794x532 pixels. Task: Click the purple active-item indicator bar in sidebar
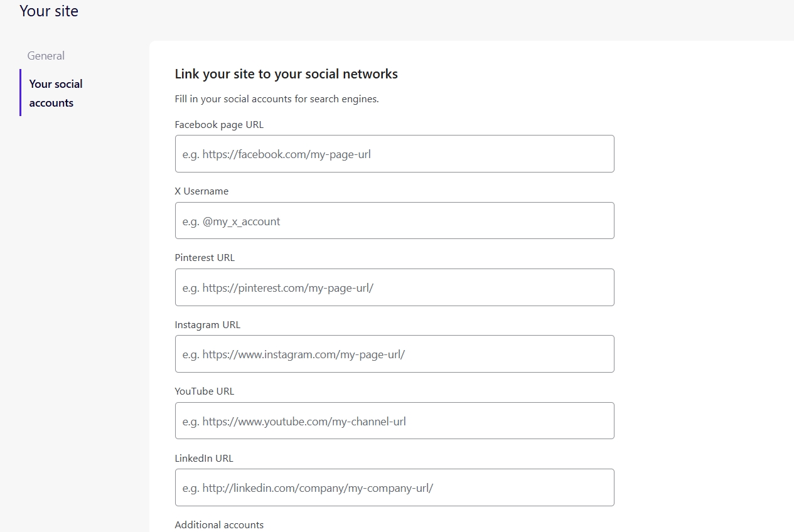[x=21, y=93]
